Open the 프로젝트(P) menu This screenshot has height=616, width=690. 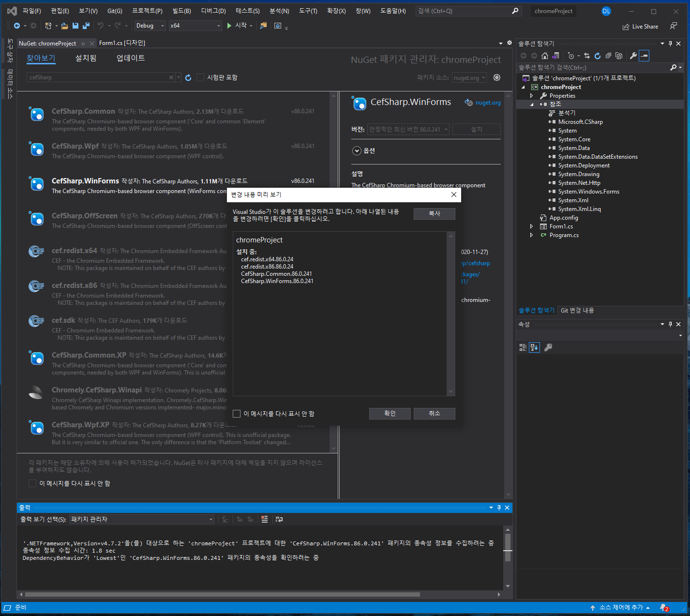coord(148,11)
